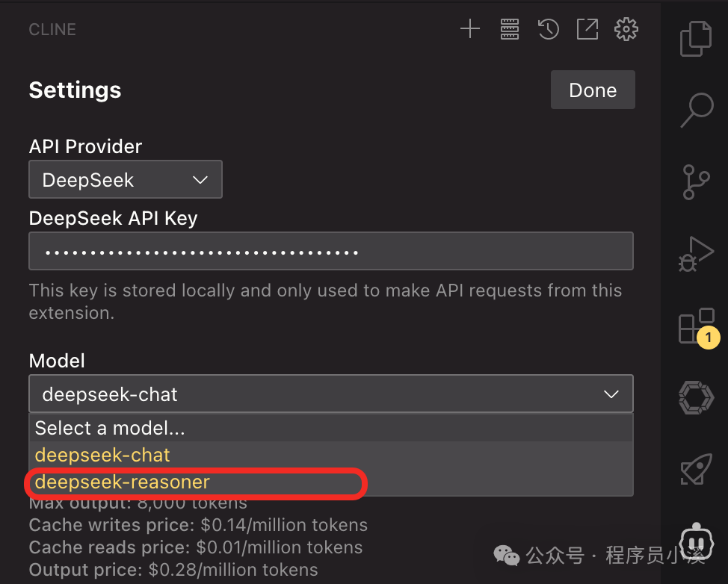The width and height of the screenshot is (728, 584).
Task: Expand the API Provider dropdown
Action: tap(126, 180)
